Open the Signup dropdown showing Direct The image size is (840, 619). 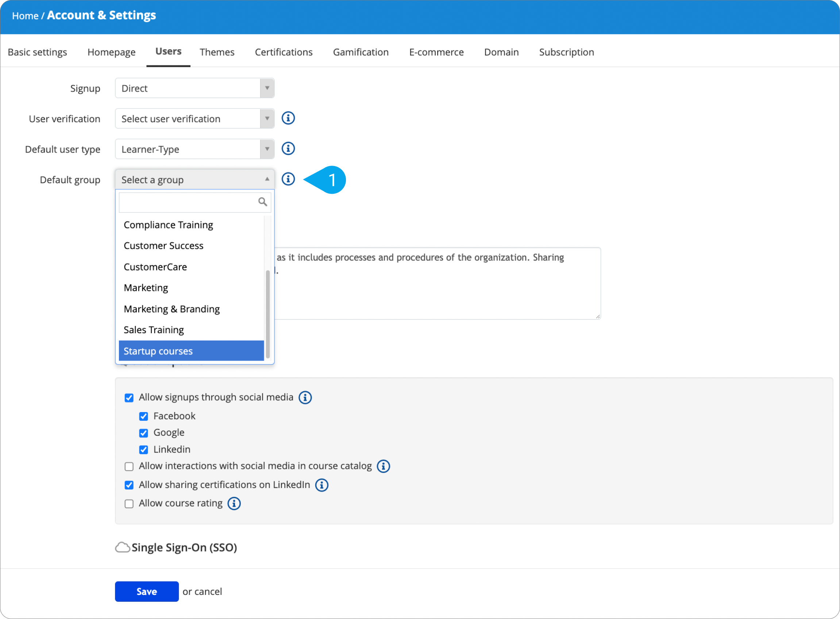[x=195, y=88]
